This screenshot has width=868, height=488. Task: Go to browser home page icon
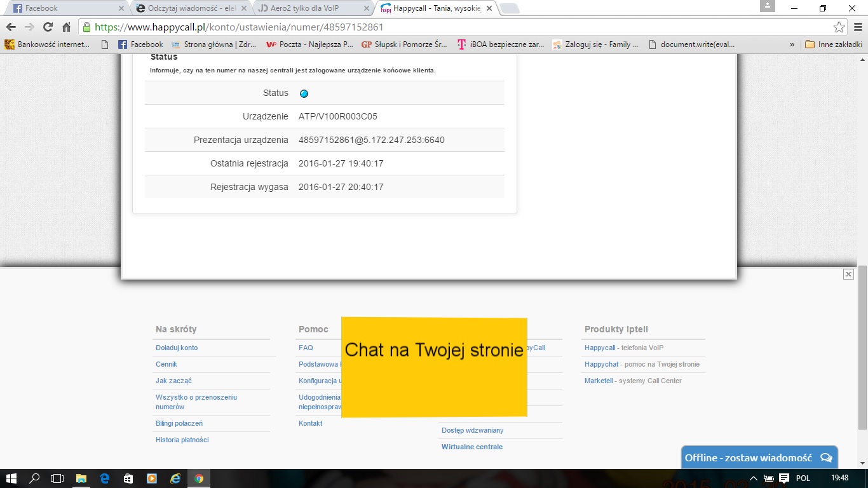[66, 27]
